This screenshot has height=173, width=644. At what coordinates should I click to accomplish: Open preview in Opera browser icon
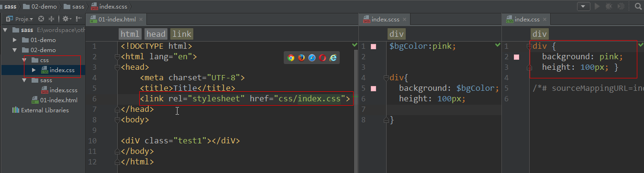322,57
